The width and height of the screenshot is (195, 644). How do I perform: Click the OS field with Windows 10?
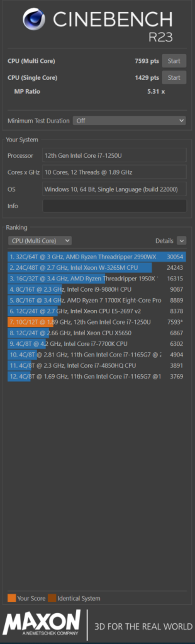click(x=115, y=189)
